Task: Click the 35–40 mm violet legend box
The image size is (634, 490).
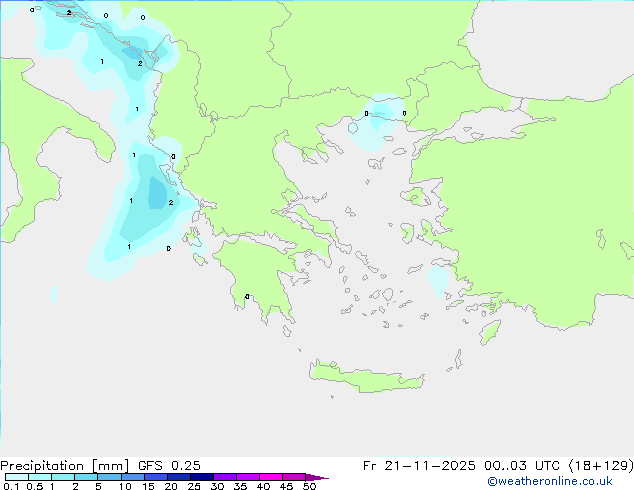Action: [248, 477]
